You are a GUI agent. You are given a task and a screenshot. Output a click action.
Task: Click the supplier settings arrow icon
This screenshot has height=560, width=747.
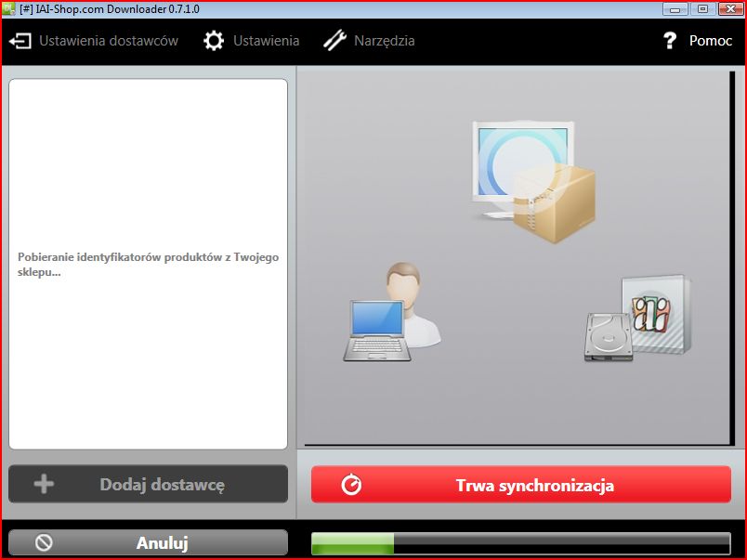(20, 41)
